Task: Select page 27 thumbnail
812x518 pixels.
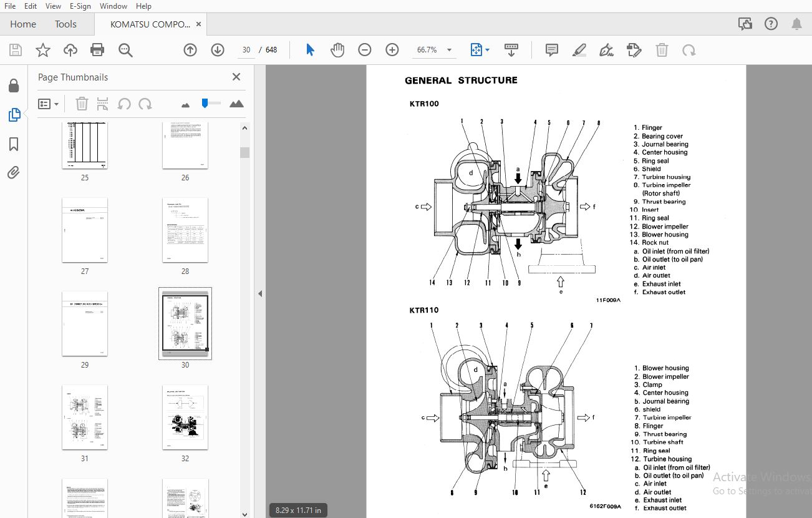Action: 85,230
